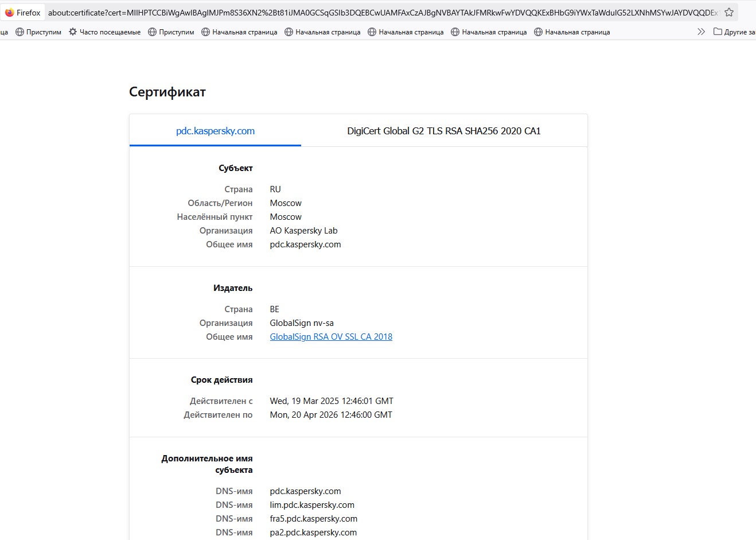Click the "AO Kaspersky Lab" organization value
This screenshot has width=756, height=540.
pyautogui.click(x=303, y=231)
